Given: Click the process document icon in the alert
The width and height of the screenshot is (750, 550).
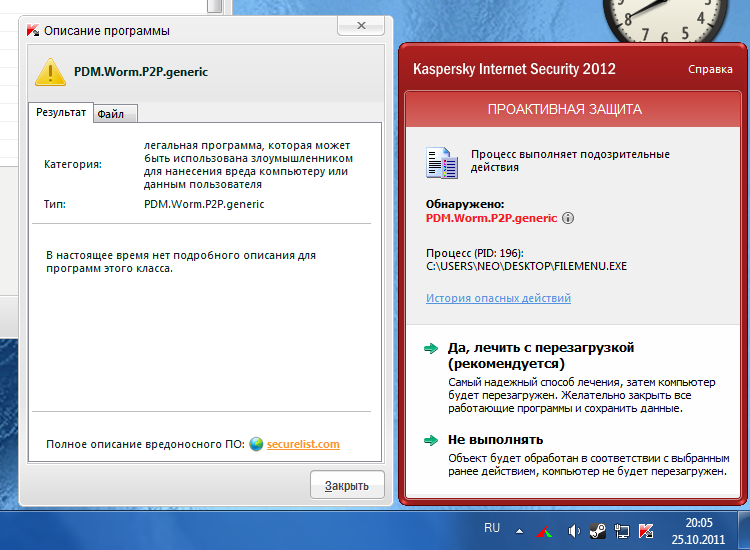Looking at the screenshot, I should click(441, 163).
